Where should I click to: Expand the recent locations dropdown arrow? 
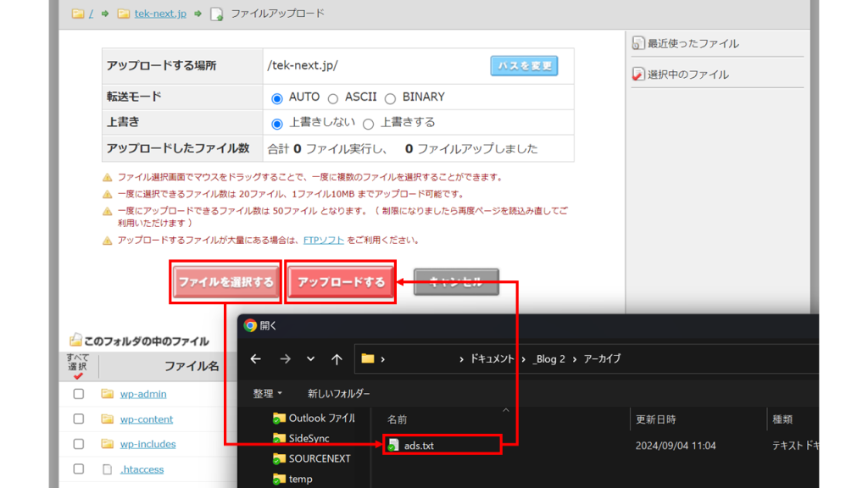pos(310,359)
